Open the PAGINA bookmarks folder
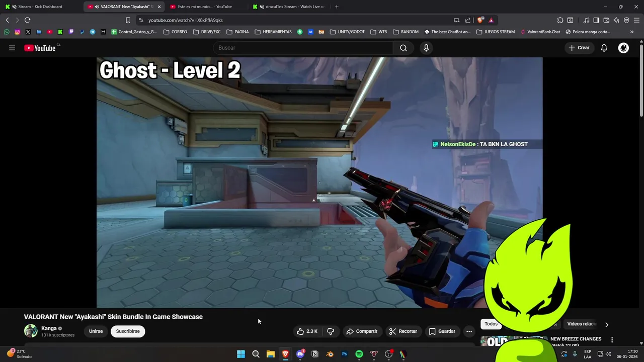Screen dimensions: 644x362 click(x=237, y=32)
